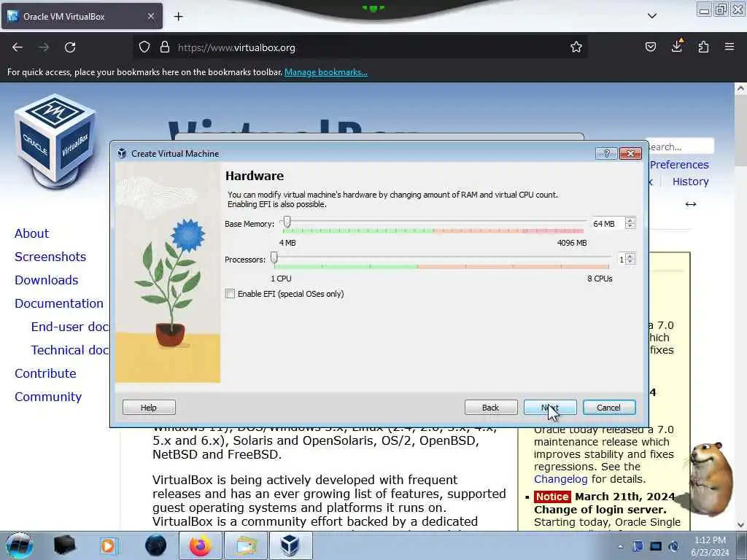Viewport: 747px width, 560px height.
Task: Click the page scrollbar down arrow
Action: click(x=740, y=525)
